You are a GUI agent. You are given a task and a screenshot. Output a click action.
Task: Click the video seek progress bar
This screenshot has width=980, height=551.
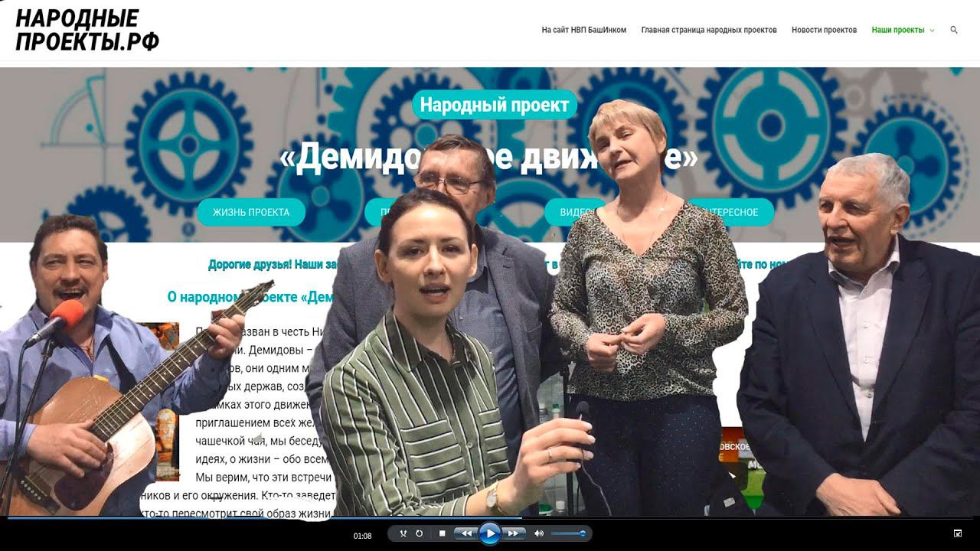[490, 518]
